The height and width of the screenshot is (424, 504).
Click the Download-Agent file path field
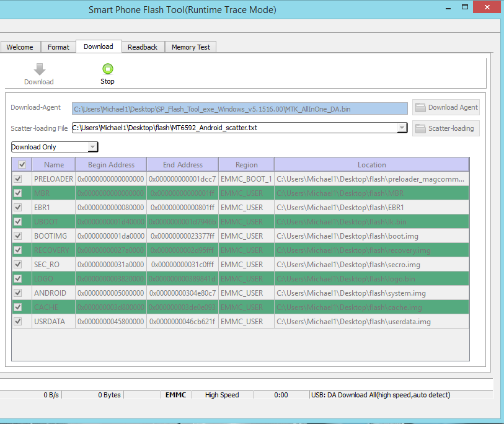[x=239, y=108]
